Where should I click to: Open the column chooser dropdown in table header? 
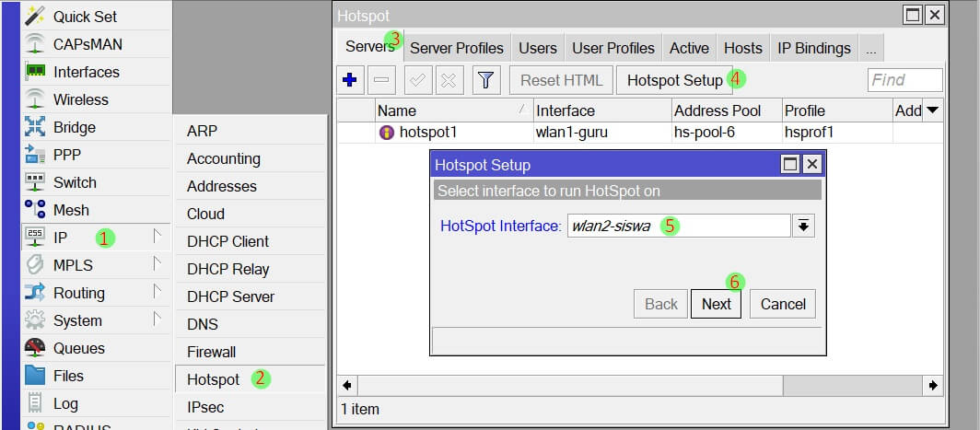pos(932,110)
